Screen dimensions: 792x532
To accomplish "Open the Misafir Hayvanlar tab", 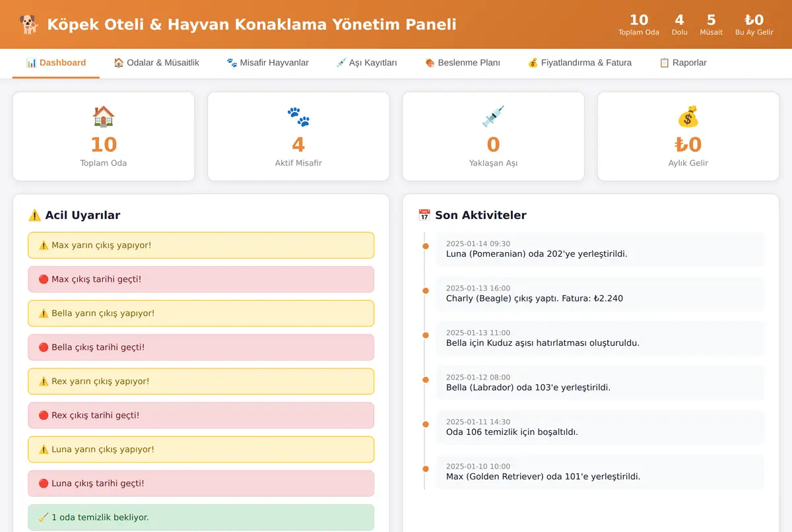I will pos(267,63).
